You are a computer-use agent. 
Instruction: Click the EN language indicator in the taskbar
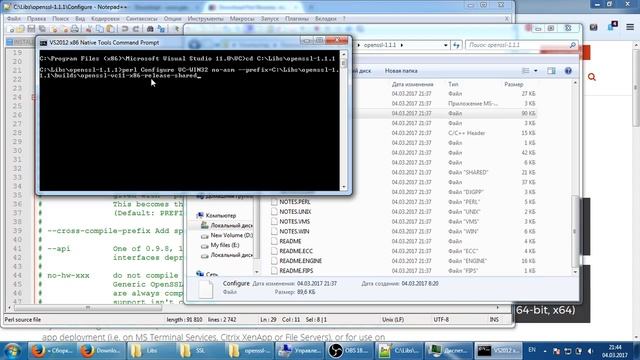532,350
